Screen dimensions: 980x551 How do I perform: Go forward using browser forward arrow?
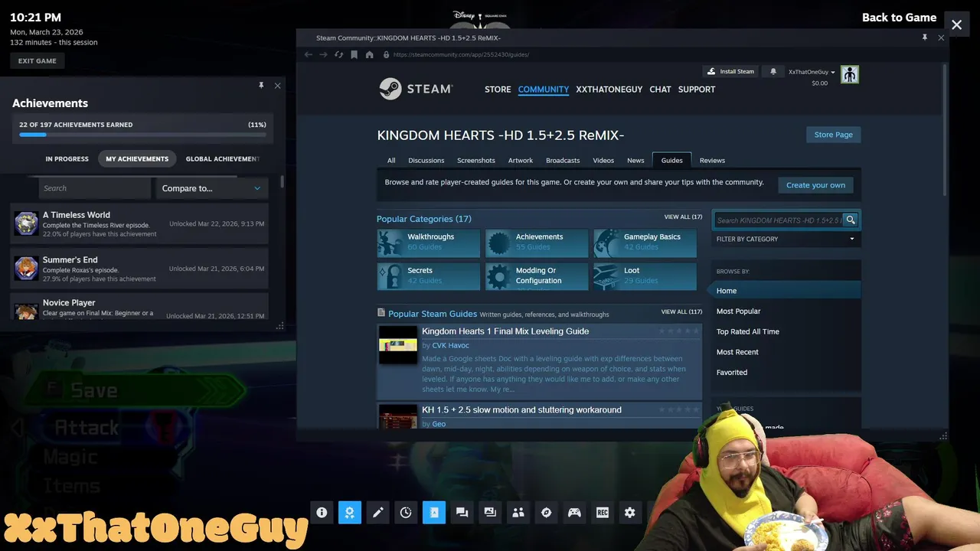[323, 54]
